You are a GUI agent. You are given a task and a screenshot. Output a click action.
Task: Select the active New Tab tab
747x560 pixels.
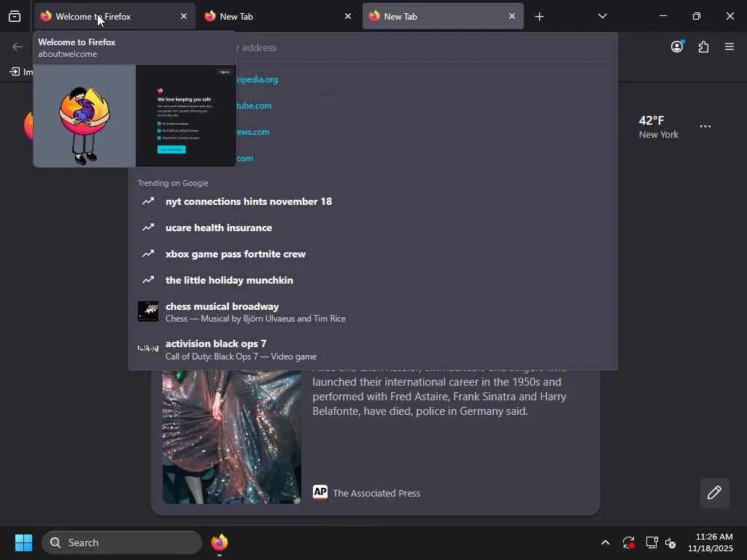coord(443,16)
